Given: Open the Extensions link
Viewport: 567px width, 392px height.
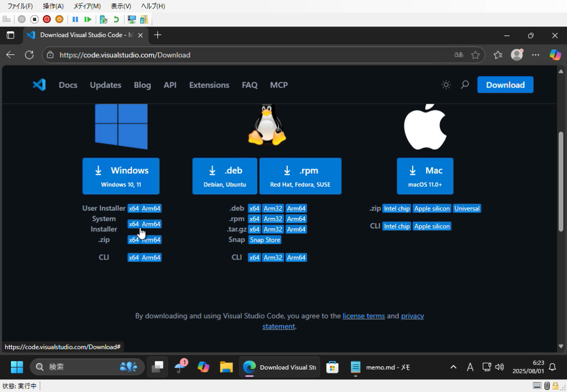Looking at the screenshot, I should coord(209,85).
